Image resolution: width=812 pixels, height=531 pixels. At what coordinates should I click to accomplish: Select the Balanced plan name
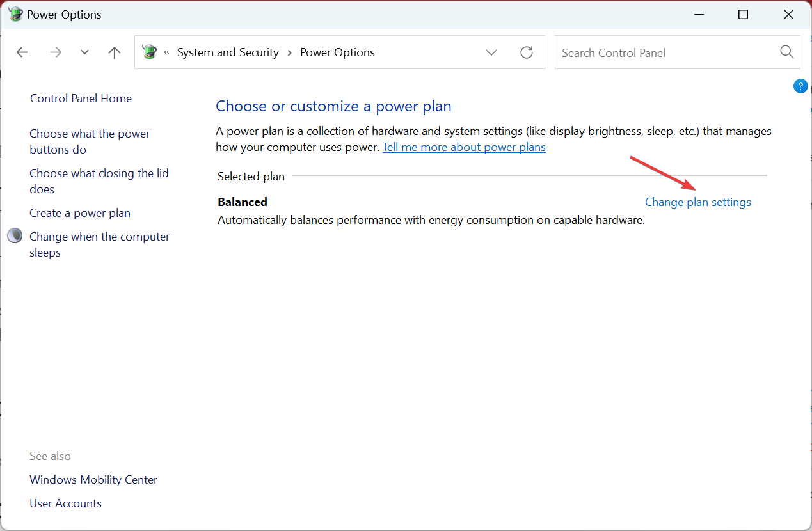coord(243,202)
